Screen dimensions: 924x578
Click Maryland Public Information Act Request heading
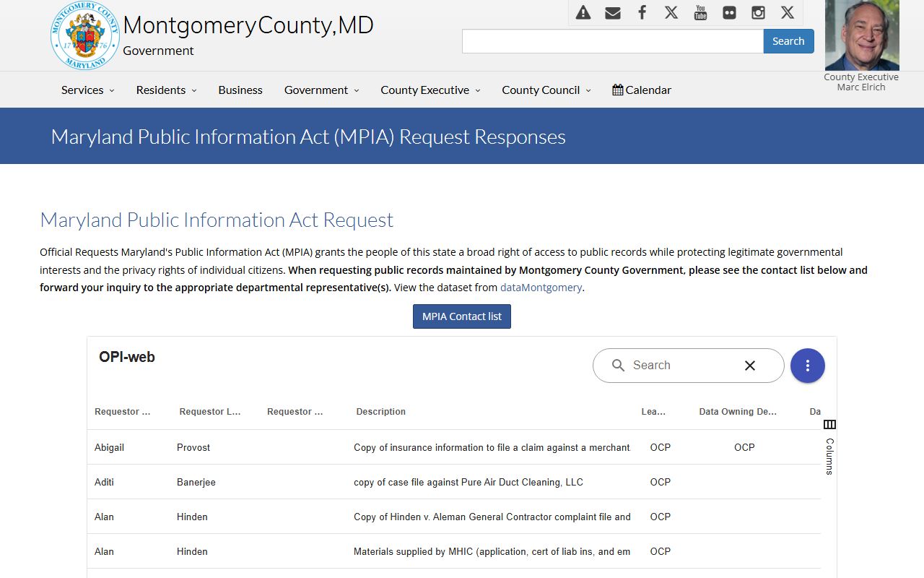click(217, 220)
